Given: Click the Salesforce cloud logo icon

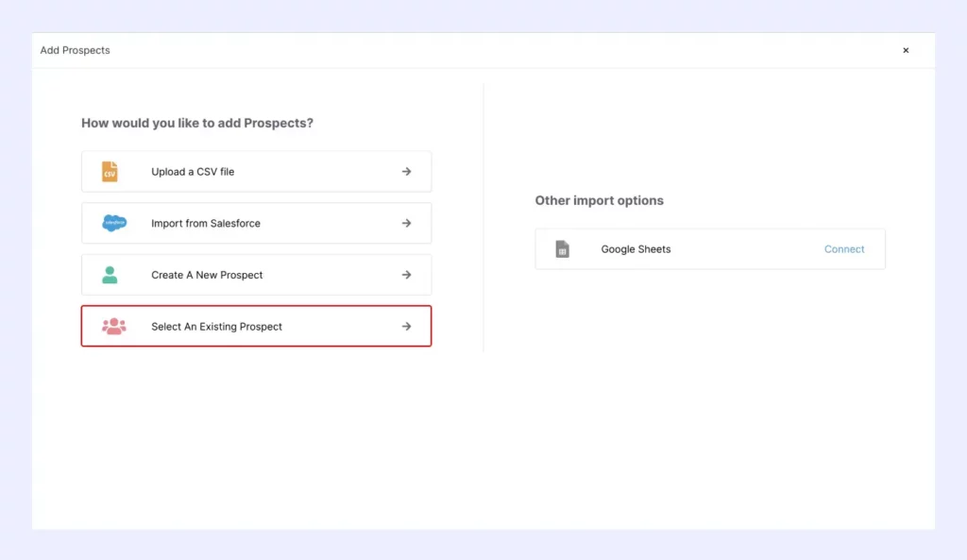Looking at the screenshot, I should point(114,223).
